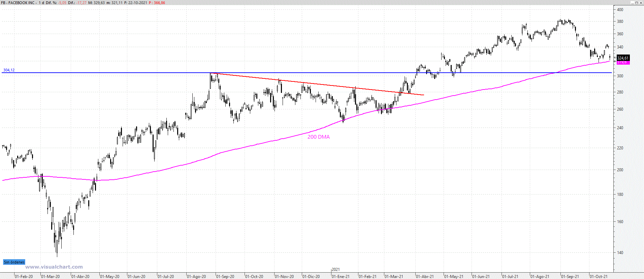Click the 220 price axis label
The image size is (644, 279).
tap(620, 148)
